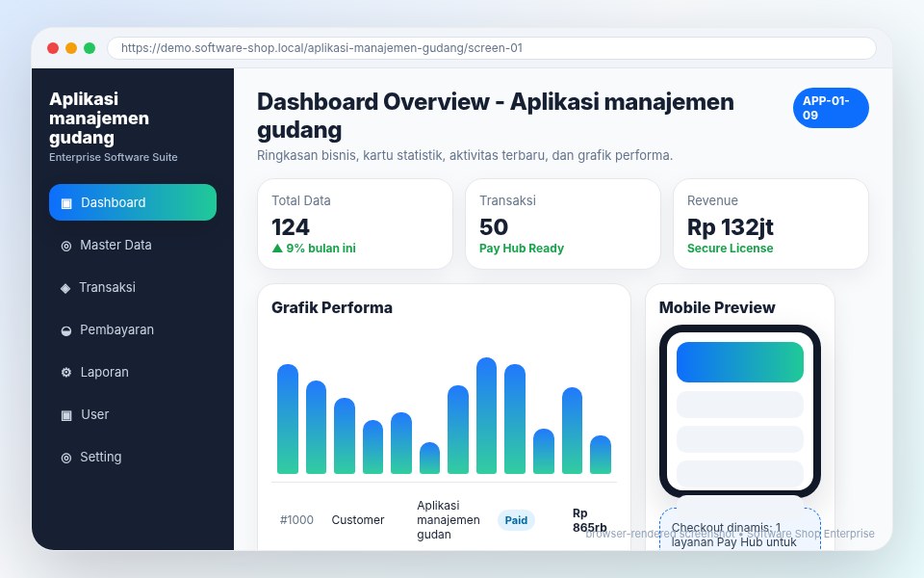924x578 pixels.
Task: Click the APP-01-09 badge button
Action: tap(831, 108)
